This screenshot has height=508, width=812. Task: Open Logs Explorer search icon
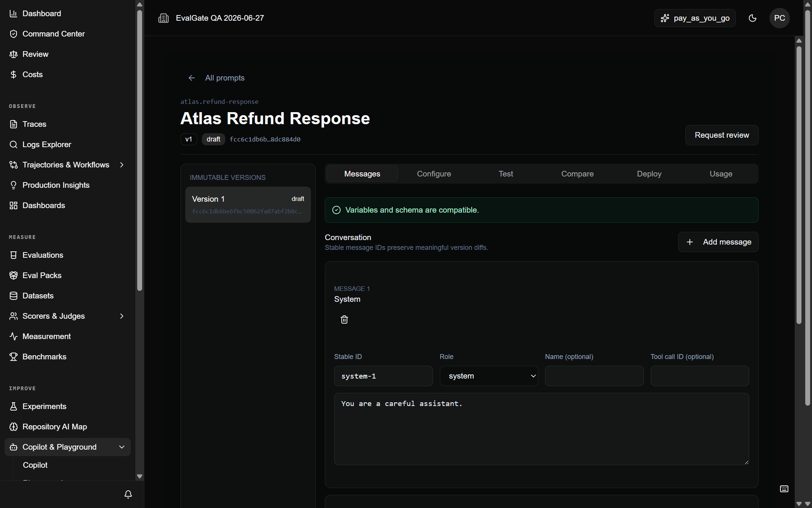(x=14, y=144)
